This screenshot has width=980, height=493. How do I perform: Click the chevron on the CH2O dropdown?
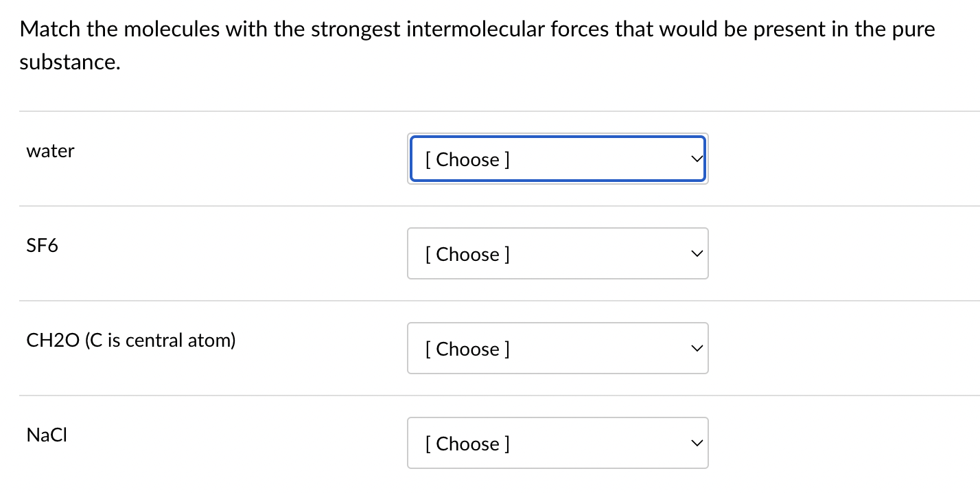(697, 348)
